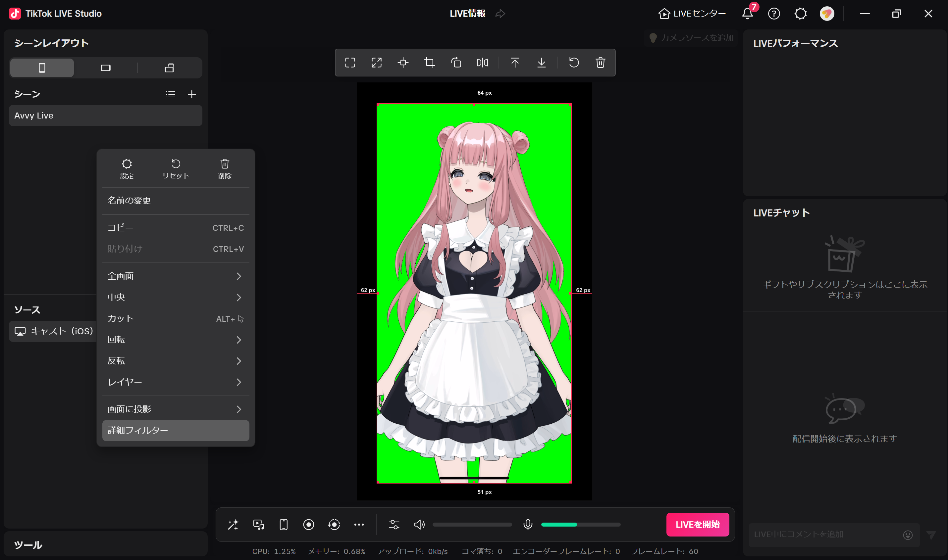Click the emoji icon in comment box
Image resolution: width=948 pixels, height=560 pixels.
[908, 535]
